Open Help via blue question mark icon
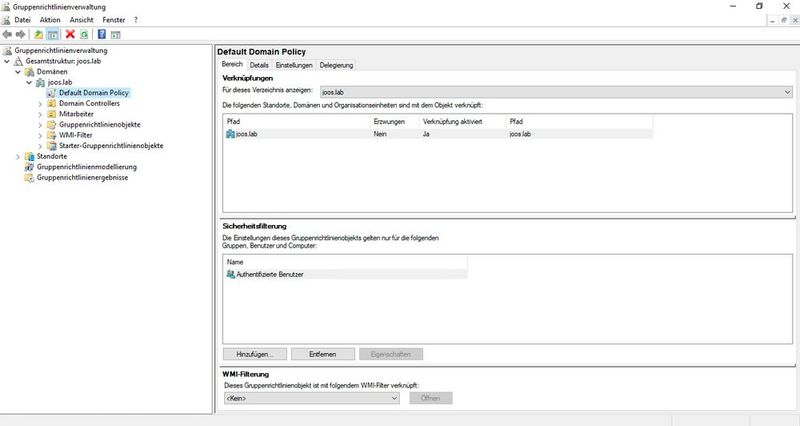Image resolution: width=800 pixels, height=426 pixels. tap(102, 34)
